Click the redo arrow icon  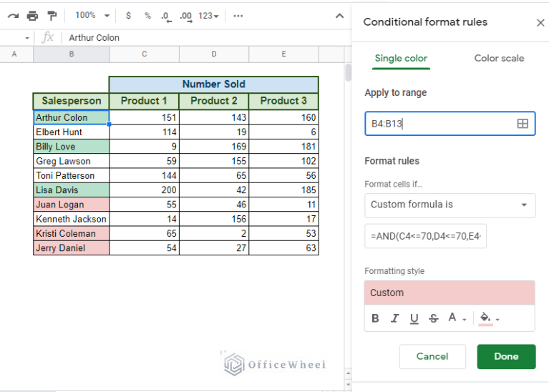(13, 15)
